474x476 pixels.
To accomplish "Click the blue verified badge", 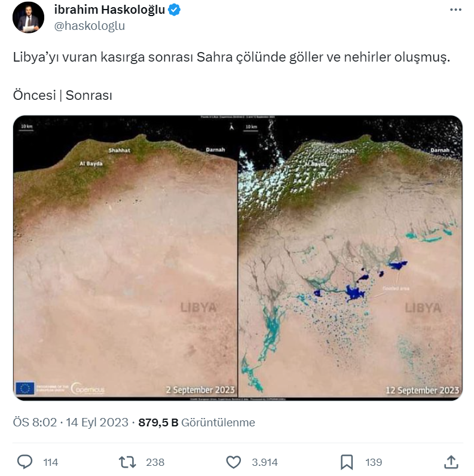I will click(174, 10).
